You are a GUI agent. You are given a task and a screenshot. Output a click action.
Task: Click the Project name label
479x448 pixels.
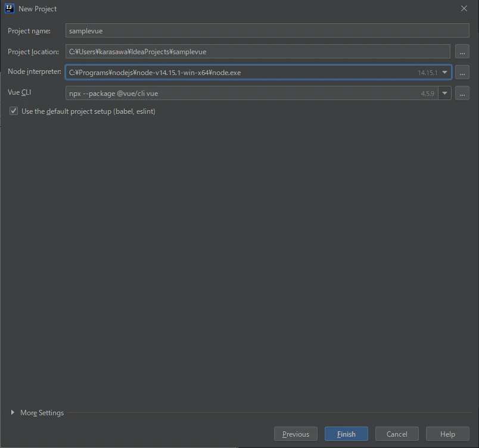29,31
